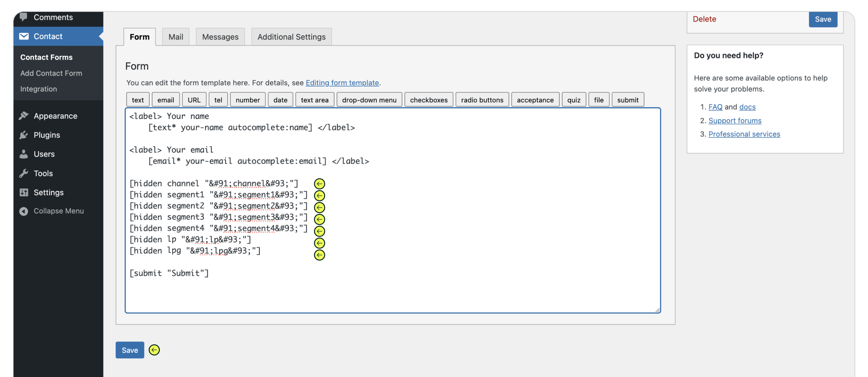Image resolution: width=868 pixels, height=377 pixels.
Task: Click the '[hidden segment1' template line
Action: 219,195
